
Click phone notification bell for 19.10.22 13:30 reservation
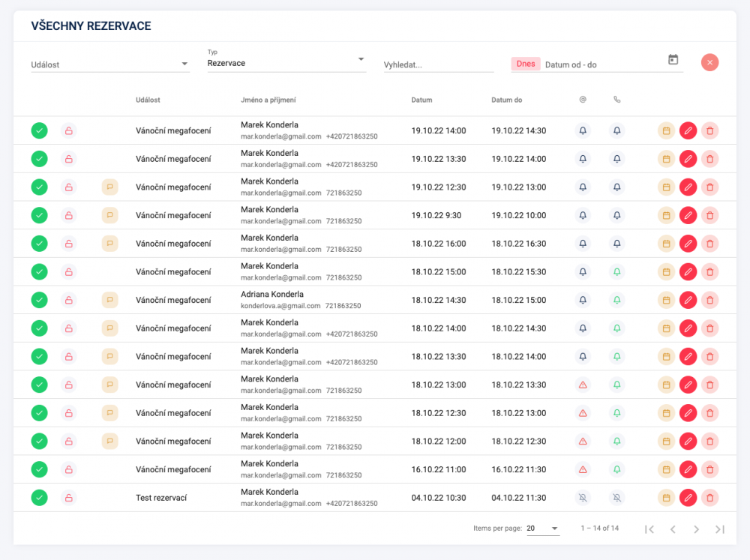[617, 159]
